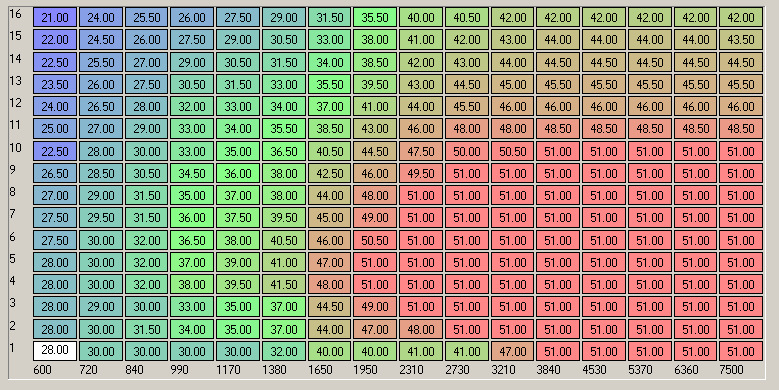Viewport: 779px width, 390px height.
Task: Click the 45.00 cell in row 13
Action: 512,84
